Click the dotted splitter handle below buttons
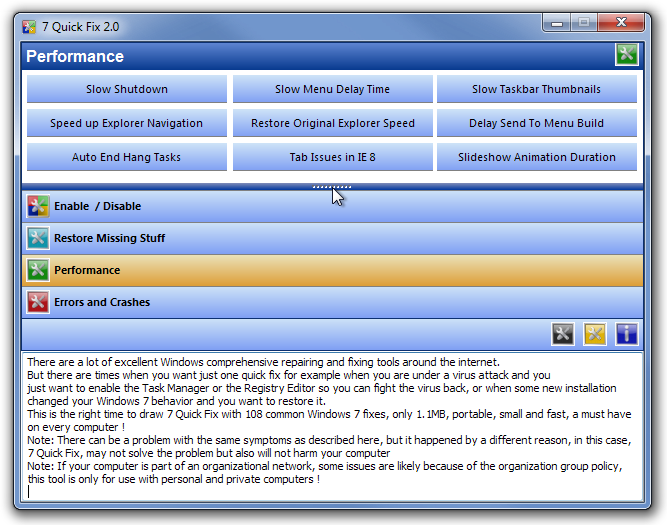 pyautogui.click(x=331, y=186)
